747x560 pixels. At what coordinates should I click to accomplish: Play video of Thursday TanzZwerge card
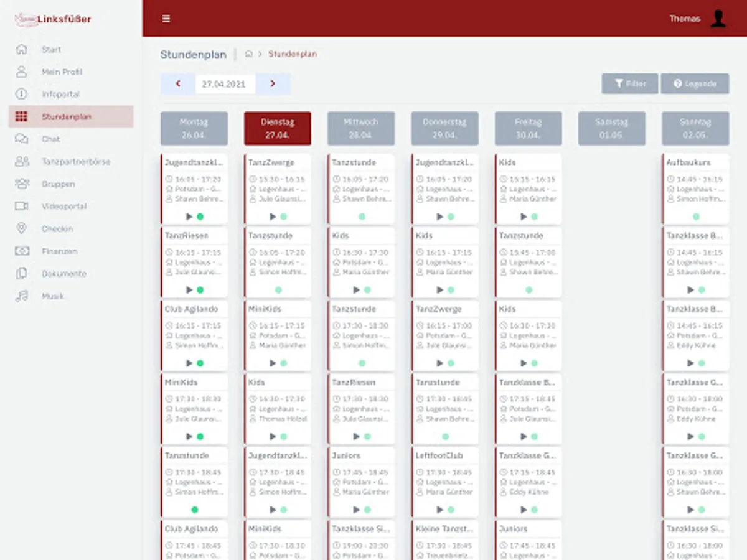[439, 363]
